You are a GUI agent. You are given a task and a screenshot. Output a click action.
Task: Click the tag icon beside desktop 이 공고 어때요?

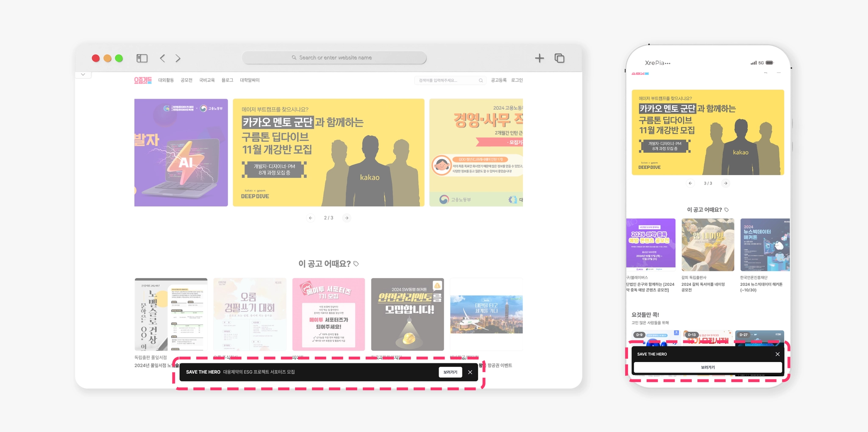356,264
